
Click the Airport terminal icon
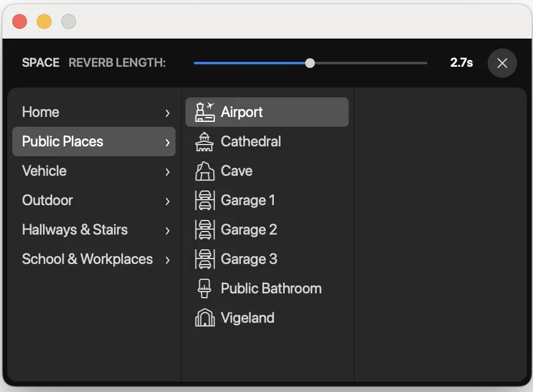pyautogui.click(x=205, y=112)
